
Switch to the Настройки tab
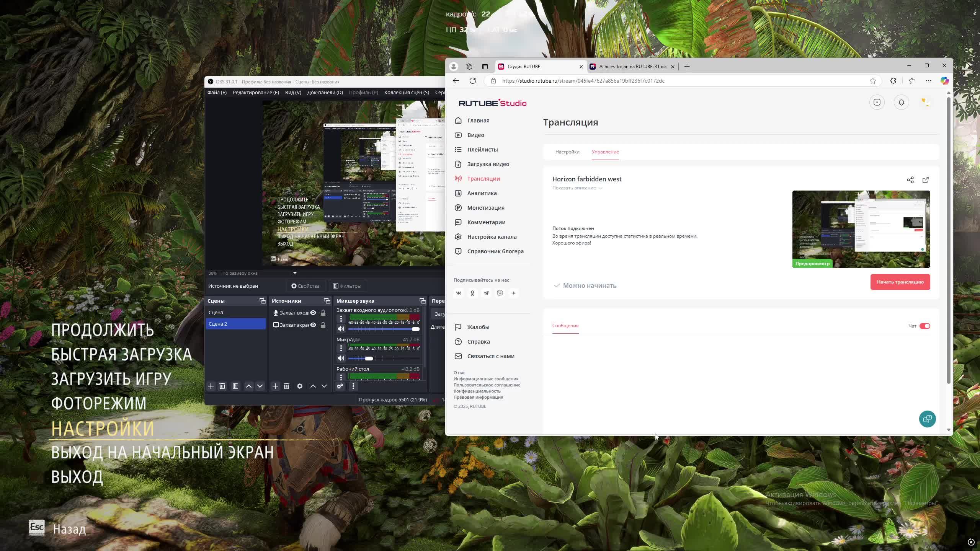point(567,152)
